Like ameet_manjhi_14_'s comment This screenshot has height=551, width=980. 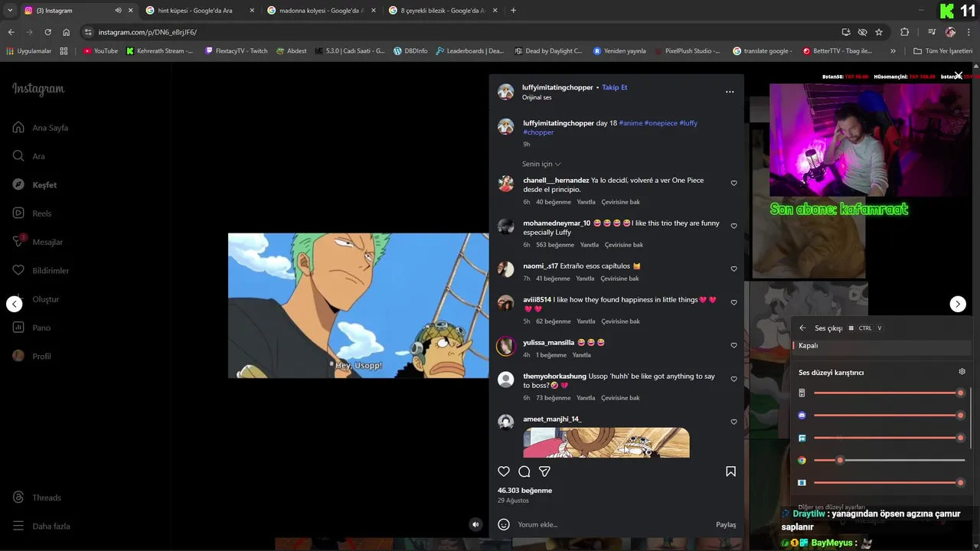pos(733,422)
